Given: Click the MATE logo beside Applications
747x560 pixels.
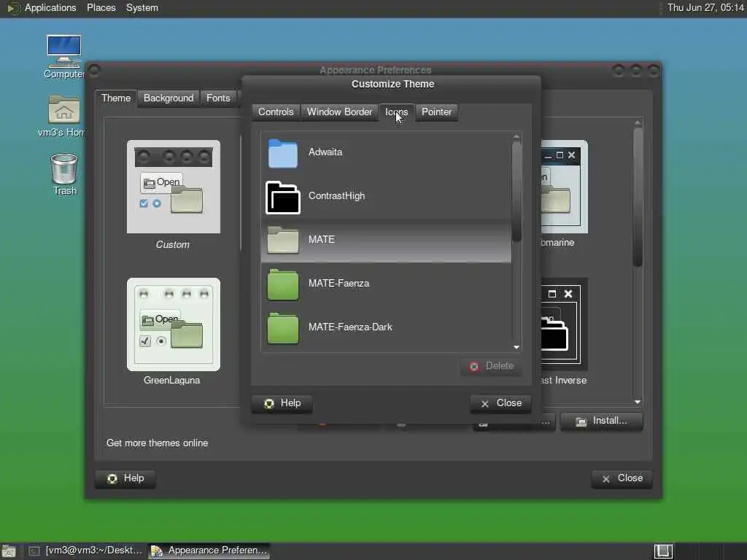Looking at the screenshot, I should [13, 8].
